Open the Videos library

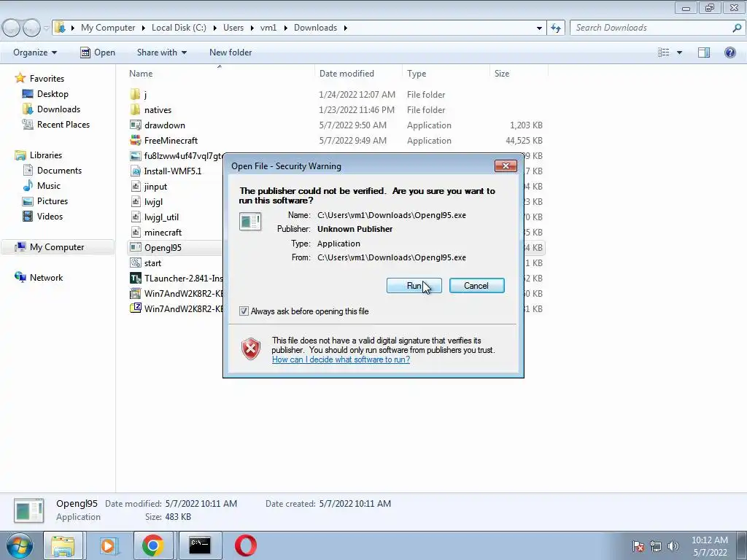tap(50, 216)
